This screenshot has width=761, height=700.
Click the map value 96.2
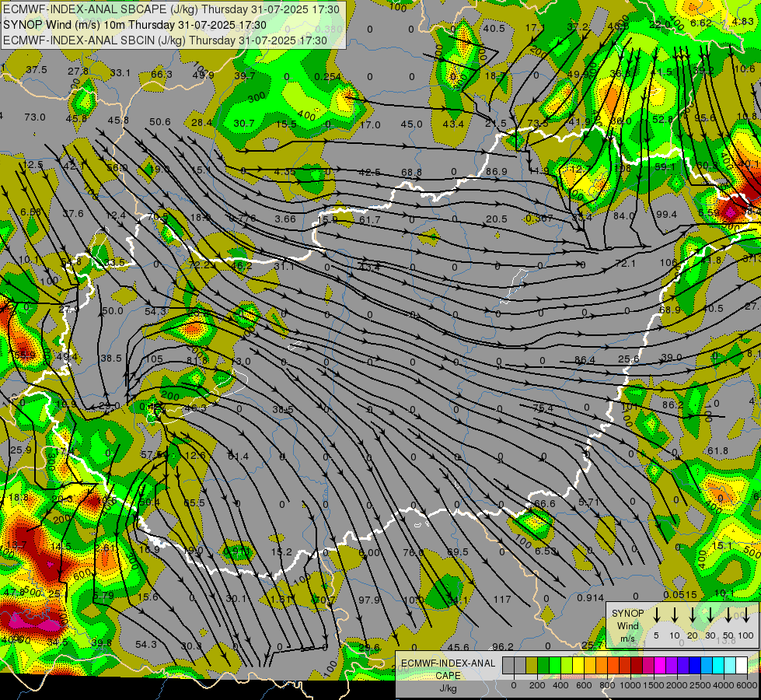[x=503, y=646]
